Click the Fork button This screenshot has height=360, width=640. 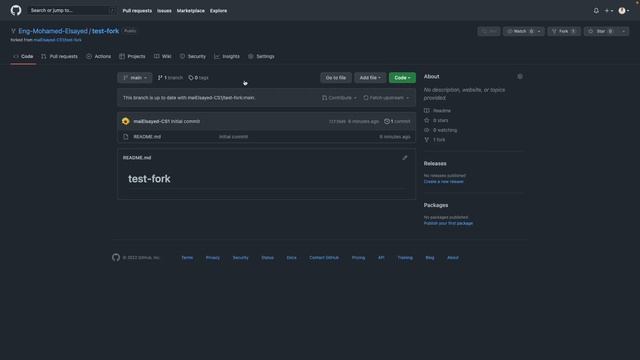pos(564,31)
